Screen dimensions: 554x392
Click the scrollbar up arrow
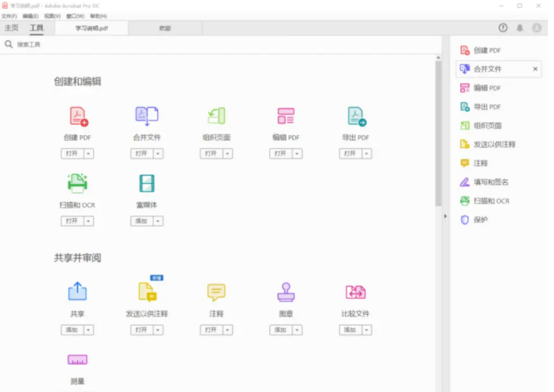[439, 57]
